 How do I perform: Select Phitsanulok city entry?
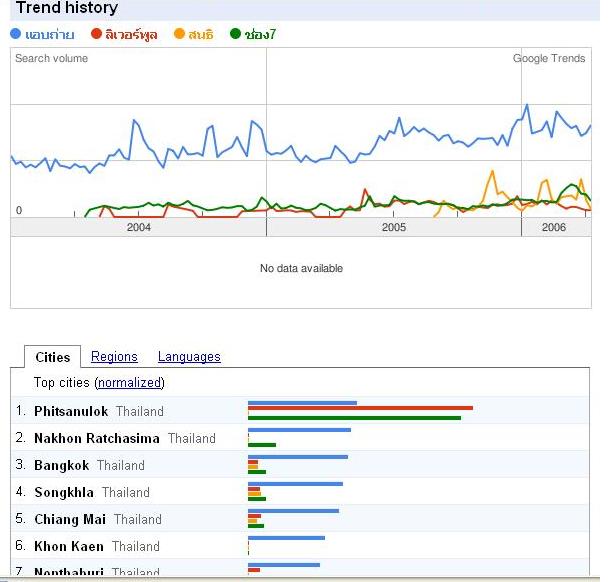[x=71, y=411]
